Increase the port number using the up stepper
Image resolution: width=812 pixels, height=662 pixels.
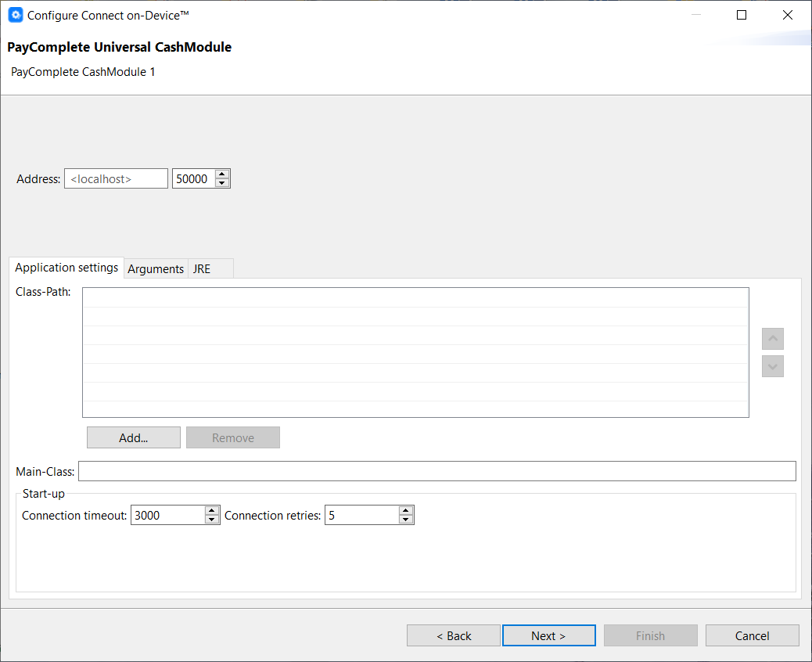pos(221,173)
